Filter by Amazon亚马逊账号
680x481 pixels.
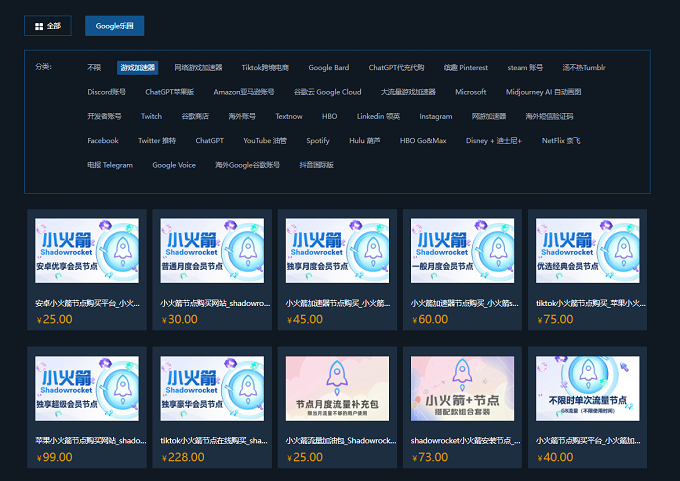point(244,92)
